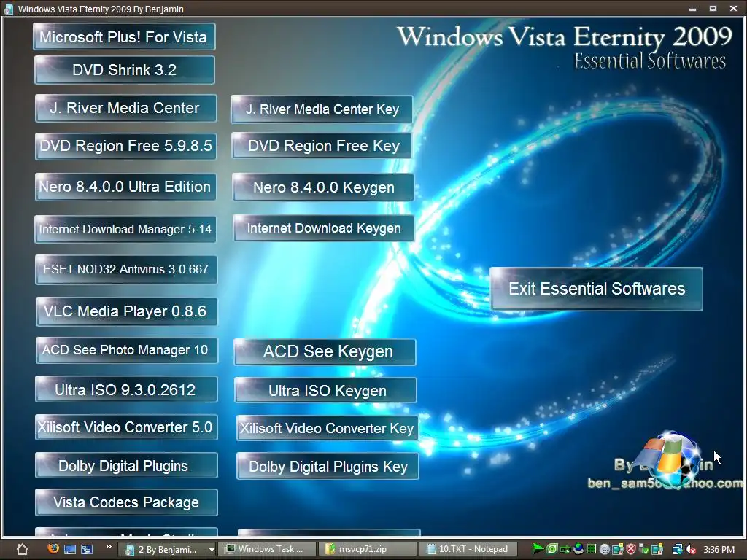Select Ultra ISO 9.3.0.2612
Image resolution: width=747 pixels, height=560 pixels.
click(126, 389)
